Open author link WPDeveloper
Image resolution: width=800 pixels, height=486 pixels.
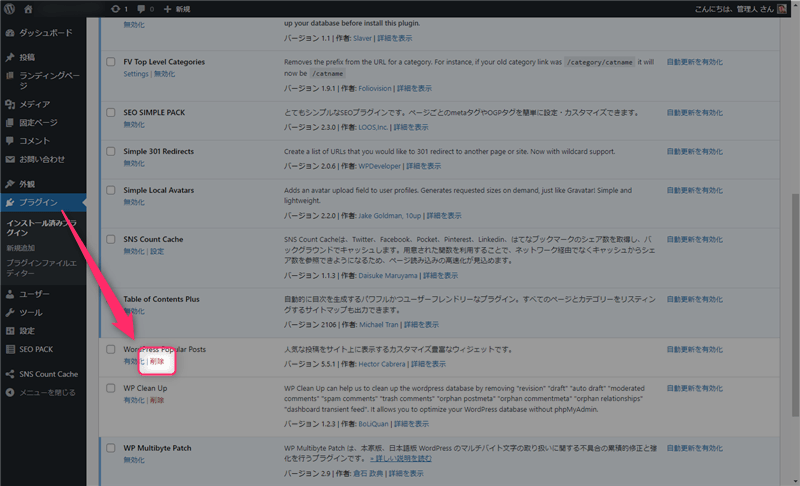click(380, 166)
